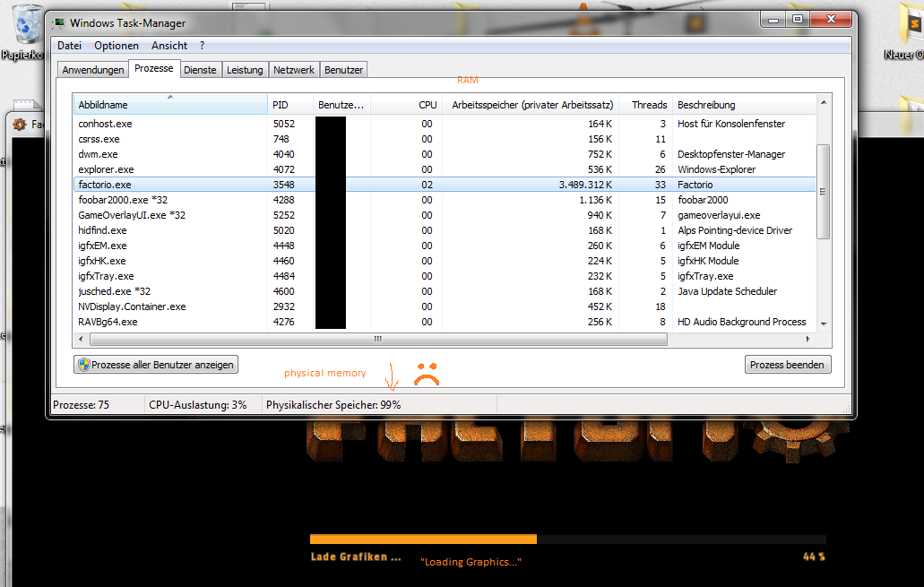Click the Alps Pointing-device Driver description
This screenshot has height=587, width=924.
coord(735,230)
